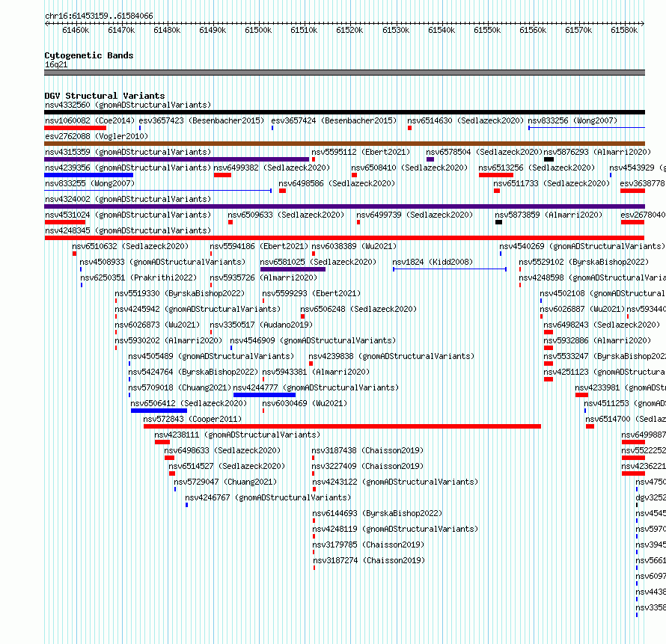Select nsv5519330 (ByrskaBishop2022) label
Viewport: 666px width, 644px height.
click(180, 293)
